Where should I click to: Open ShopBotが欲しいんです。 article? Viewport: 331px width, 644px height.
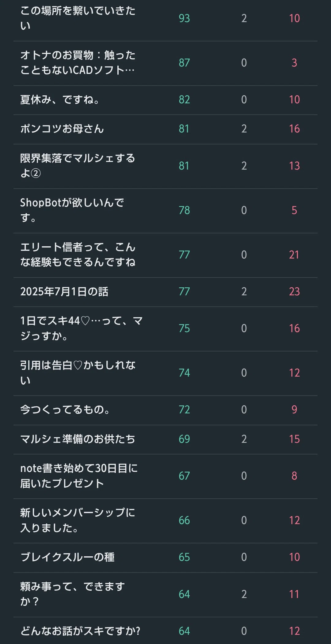click(x=72, y=210)
